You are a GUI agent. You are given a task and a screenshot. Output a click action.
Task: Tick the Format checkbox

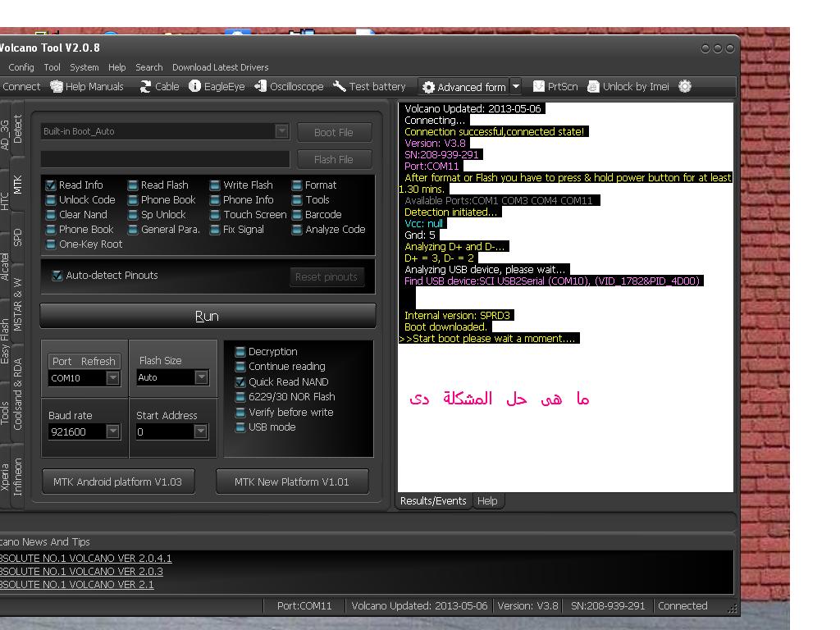pos(297,185)
